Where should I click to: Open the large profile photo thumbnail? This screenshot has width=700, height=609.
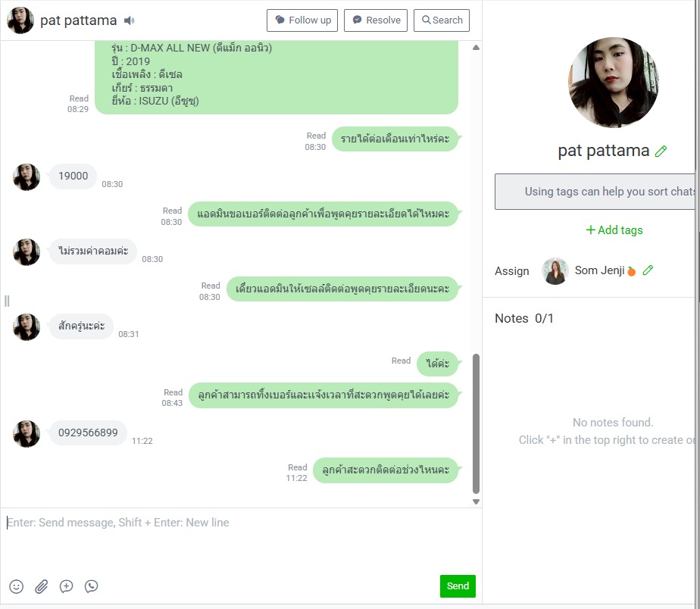[613, 83]
